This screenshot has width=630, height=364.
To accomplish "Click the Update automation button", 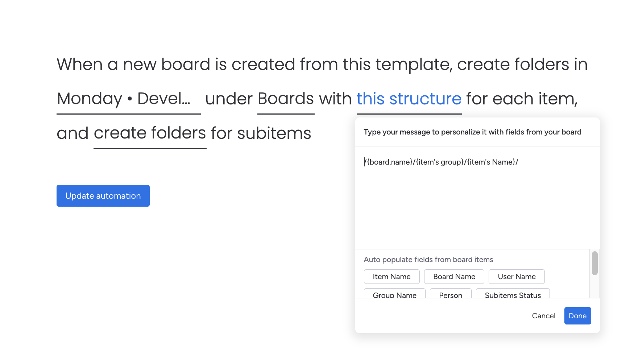I will pos(103,196).
